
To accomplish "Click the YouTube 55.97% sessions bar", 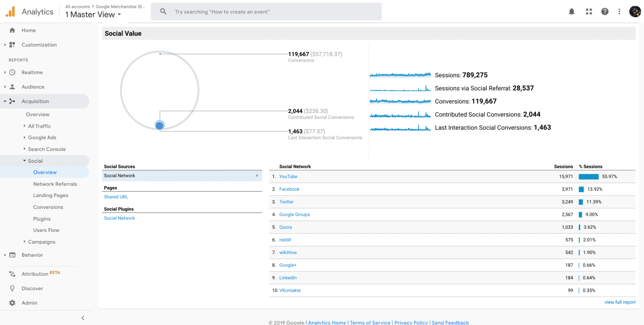I will pyautogui.click(x=589, y=176).
